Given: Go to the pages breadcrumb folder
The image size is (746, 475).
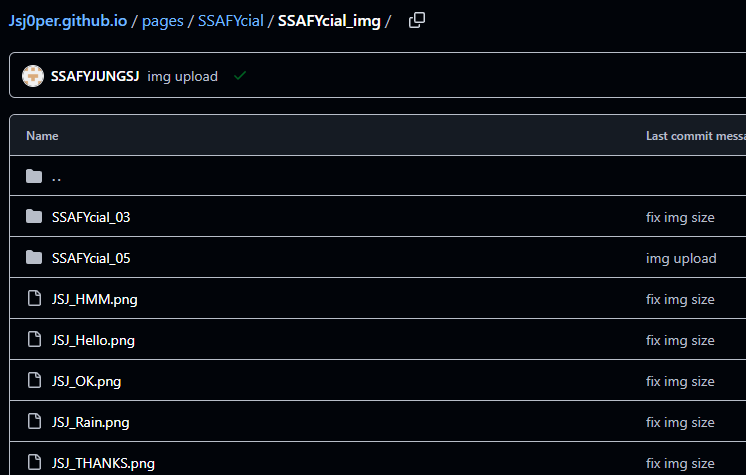Looking at the screenshot, I should (163, 21).
